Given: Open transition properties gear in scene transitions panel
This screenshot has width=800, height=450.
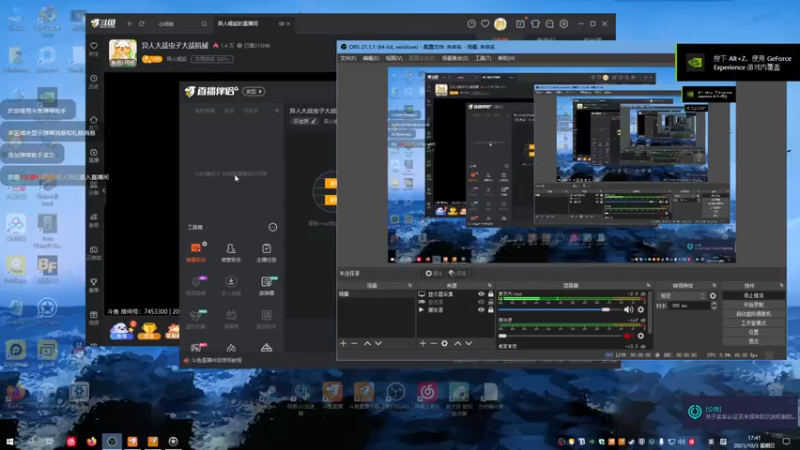Looking at the screenshot, I should (x=713, y=295).
